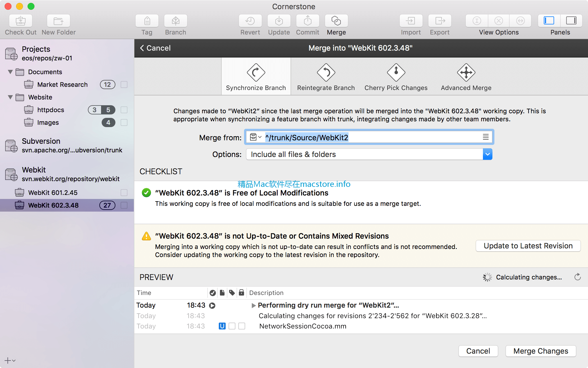The image size is (588, 368).
Task: Select httpdocs working copy
Action: (x=67, y=110)
